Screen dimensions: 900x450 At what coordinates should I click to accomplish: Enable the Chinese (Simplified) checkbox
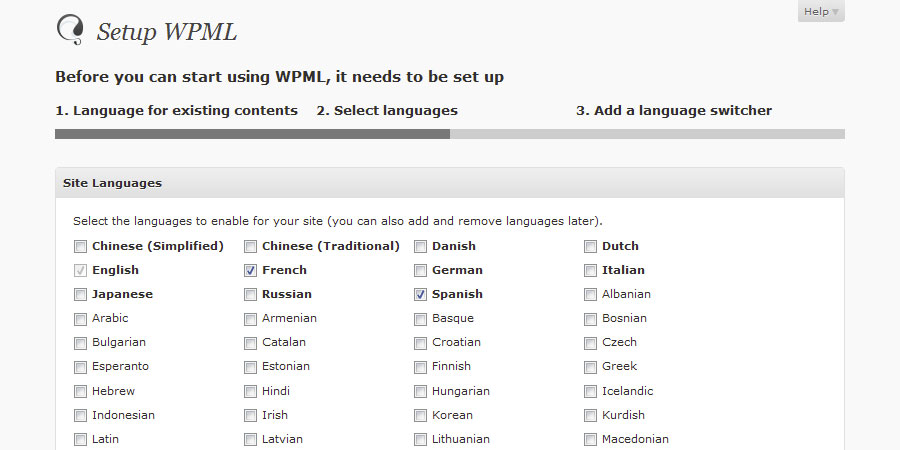point(80,247)
